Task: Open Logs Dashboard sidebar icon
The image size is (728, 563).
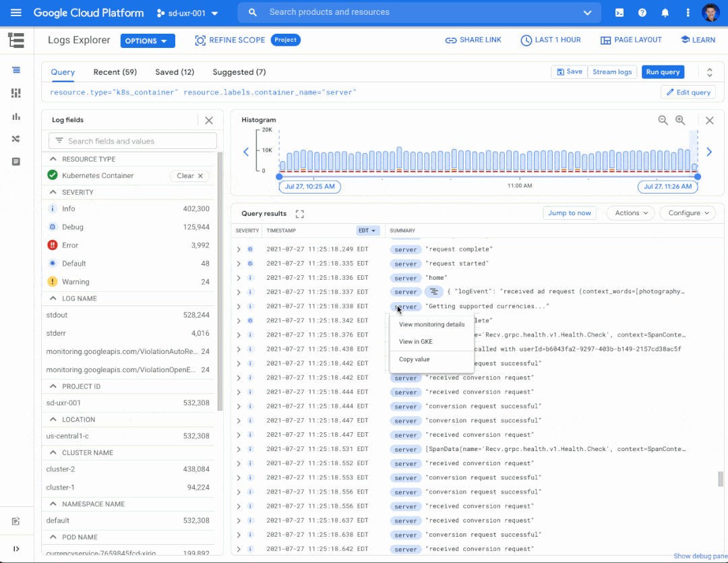Action: click(x=16, y=93)
